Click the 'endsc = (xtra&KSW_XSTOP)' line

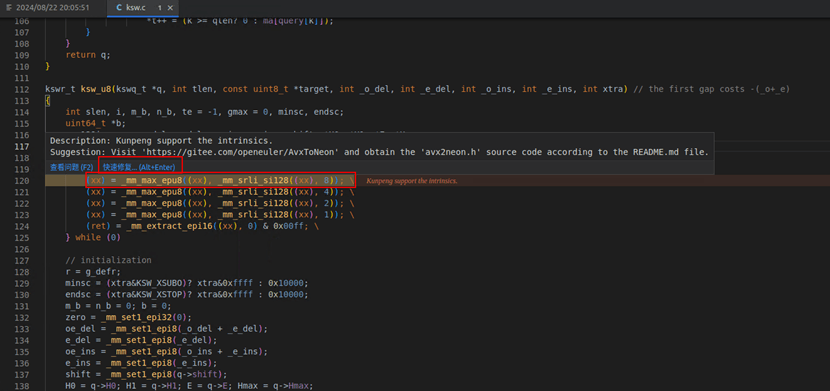187,294
